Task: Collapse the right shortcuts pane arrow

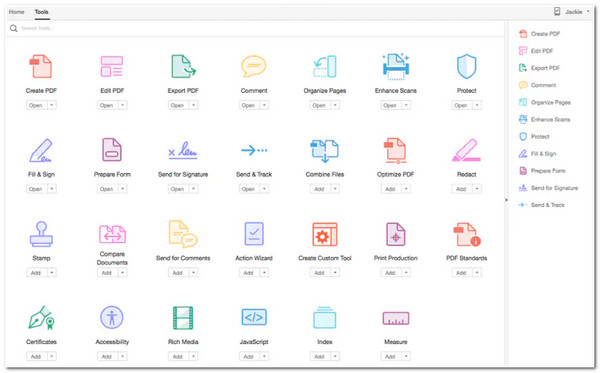Action: 506,200
